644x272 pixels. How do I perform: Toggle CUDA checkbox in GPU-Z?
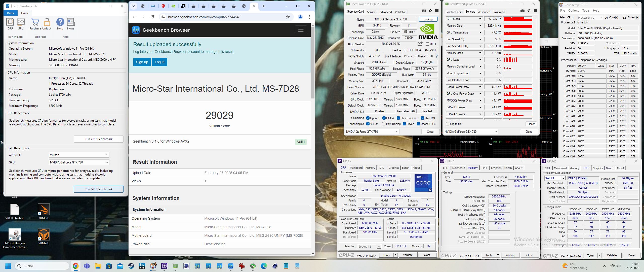(384, 118)
